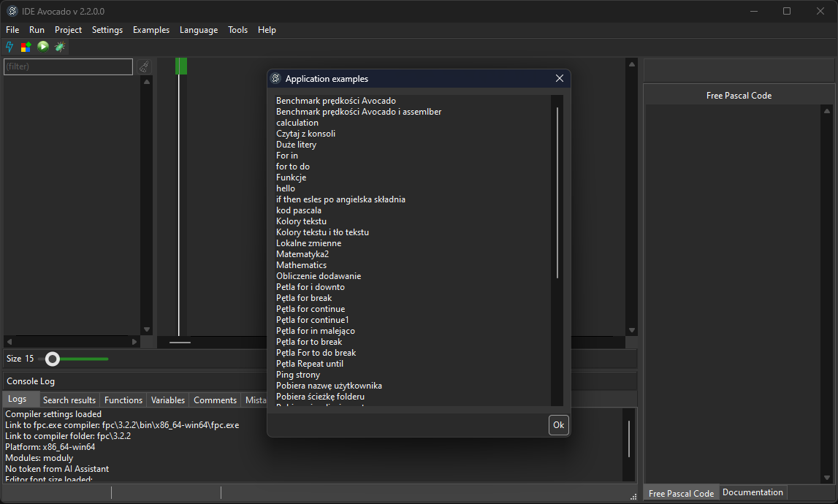
Task: Select the 'Ping strony' example
Action: (x=298, y=375)
